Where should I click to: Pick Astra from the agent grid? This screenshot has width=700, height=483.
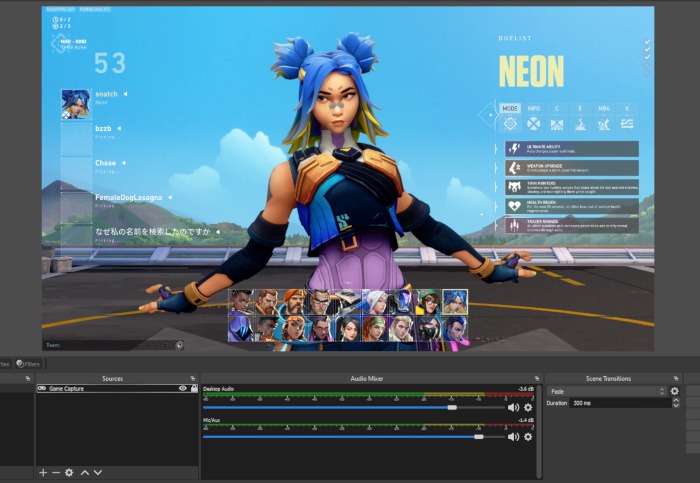click(241, 302)
